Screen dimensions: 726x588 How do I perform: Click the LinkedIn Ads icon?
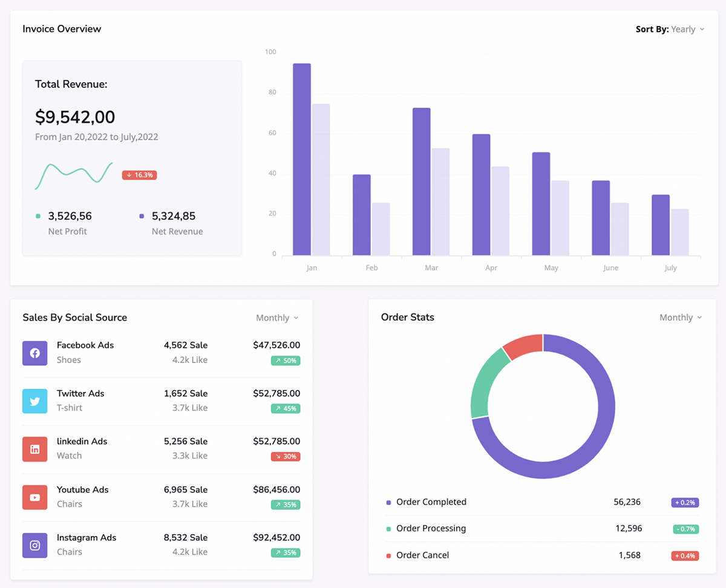pyautogui.click(x=34, y=449)
